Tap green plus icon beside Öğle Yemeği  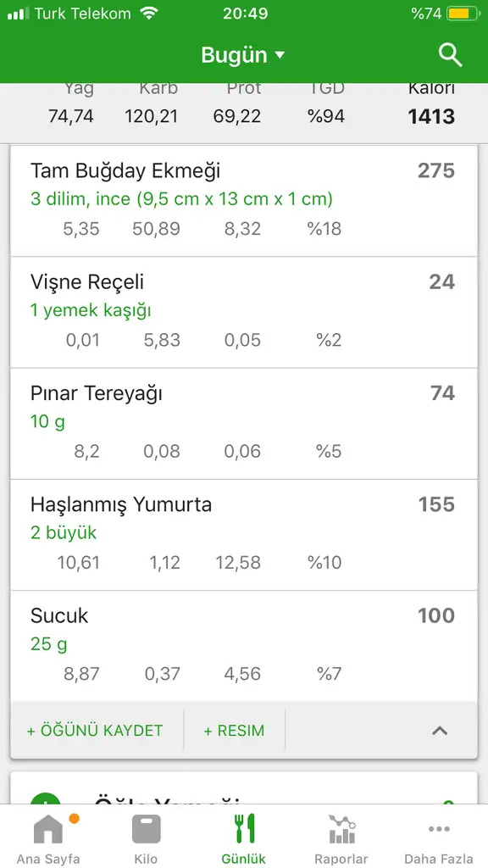(46, 798)
